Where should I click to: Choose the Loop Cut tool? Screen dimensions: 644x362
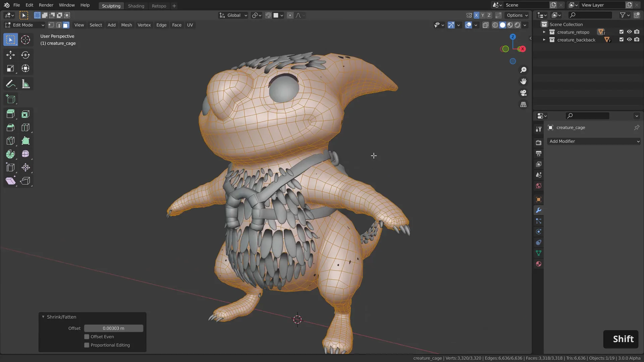click(x=25, y=127)
